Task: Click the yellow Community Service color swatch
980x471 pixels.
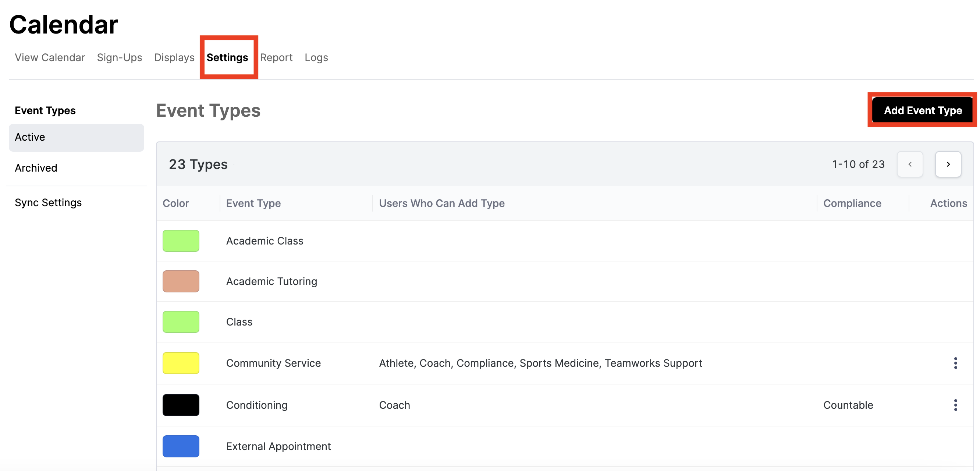Action: click(181, 363)
